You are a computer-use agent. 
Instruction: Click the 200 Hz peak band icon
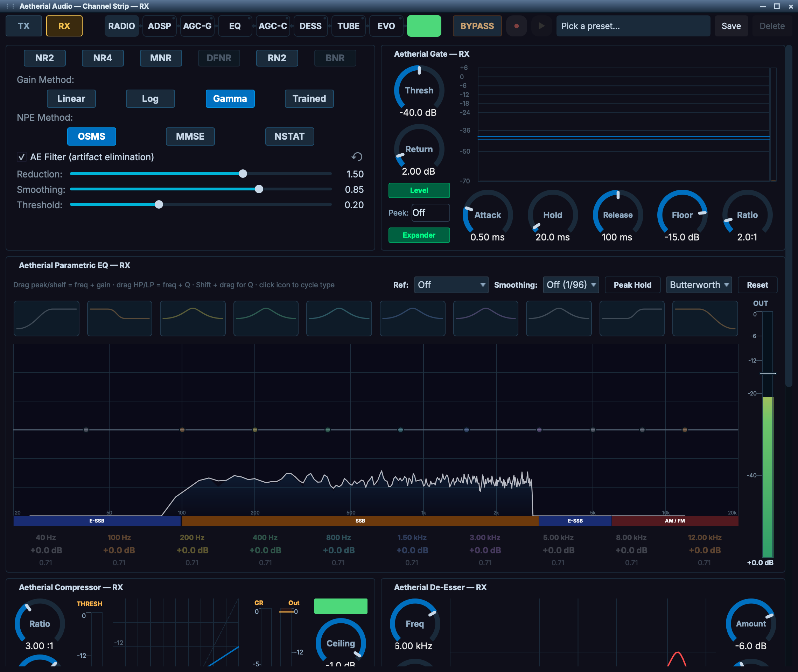tap(193, 318)
